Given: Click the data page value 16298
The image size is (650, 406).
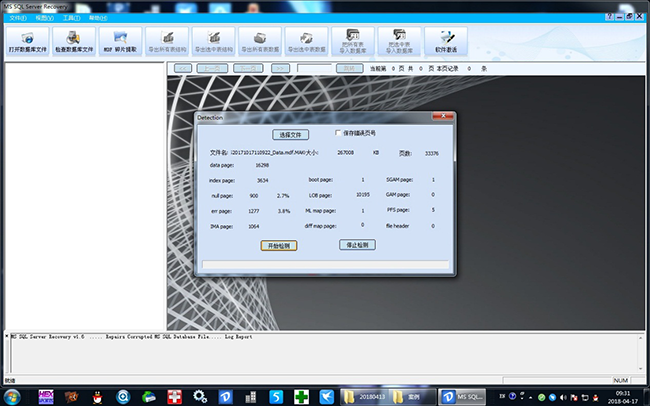Looking at the screenshot, I should coord(262,165).
